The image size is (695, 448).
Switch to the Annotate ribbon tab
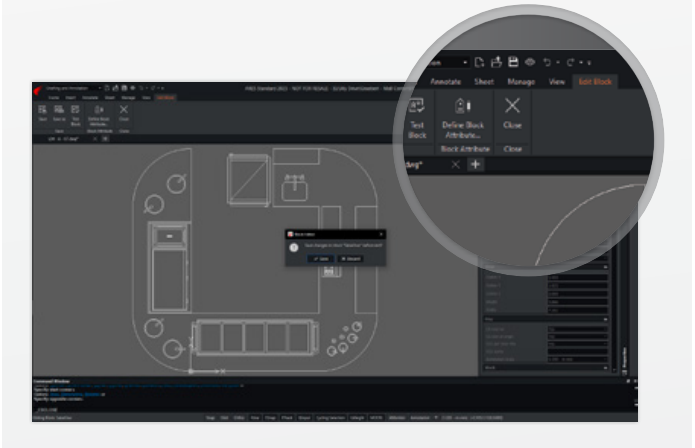pyautogui.click(x=446, y=83)
